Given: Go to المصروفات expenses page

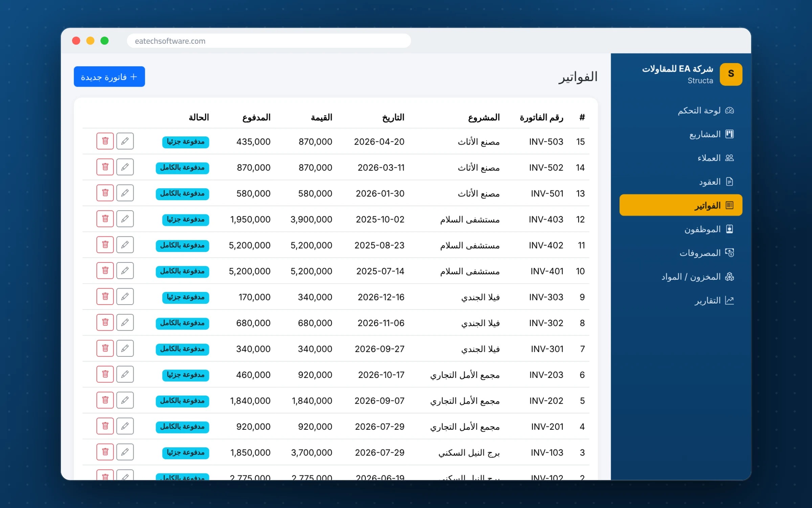Looking at the screenshot, I should pyautogui.click(x=681, y=253).
